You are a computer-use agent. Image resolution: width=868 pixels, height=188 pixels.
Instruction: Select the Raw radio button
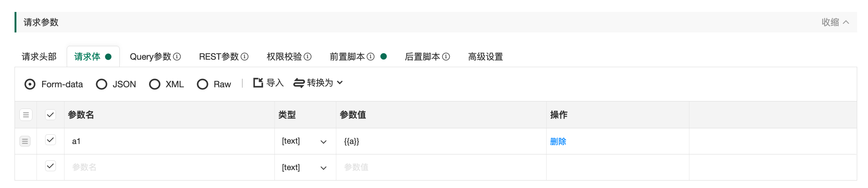coord(202,84)
